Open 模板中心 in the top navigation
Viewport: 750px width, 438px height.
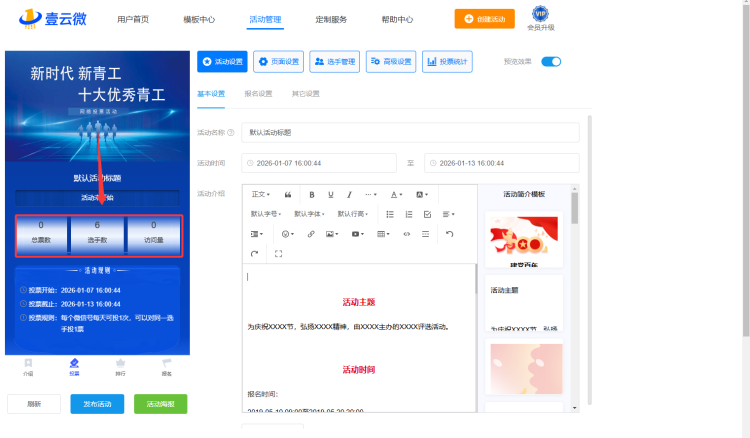click(x=199, y=19)
